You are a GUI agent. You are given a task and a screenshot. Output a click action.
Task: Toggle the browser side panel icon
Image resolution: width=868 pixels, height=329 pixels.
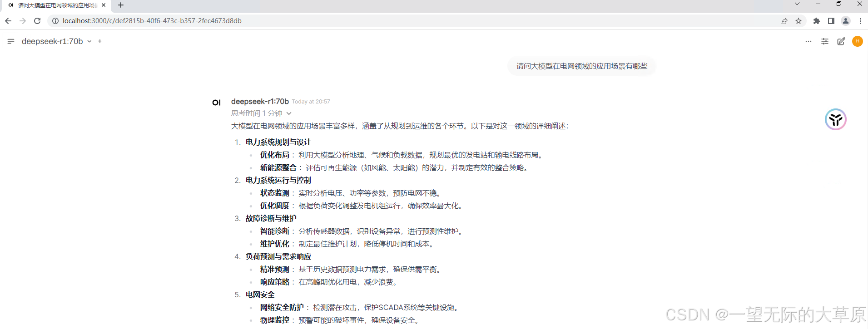click(831, 21)
